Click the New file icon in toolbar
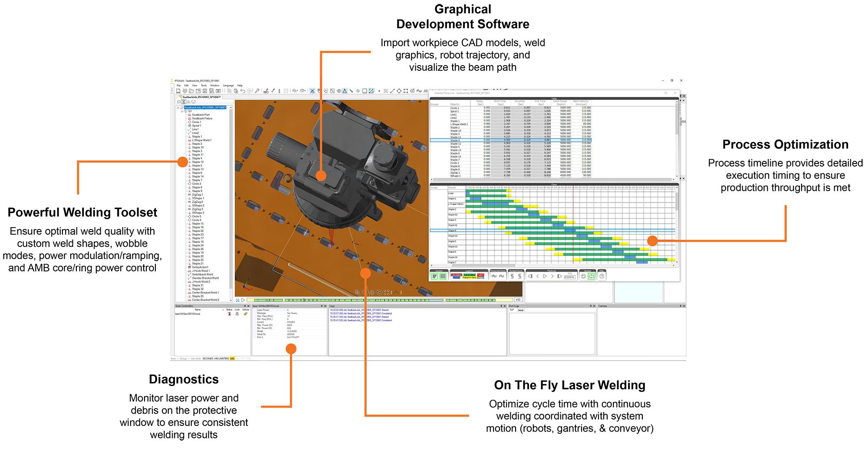Image resolution: width=868 pixels, height=458 pixels. pyautogui.click(x=178, y=91)
